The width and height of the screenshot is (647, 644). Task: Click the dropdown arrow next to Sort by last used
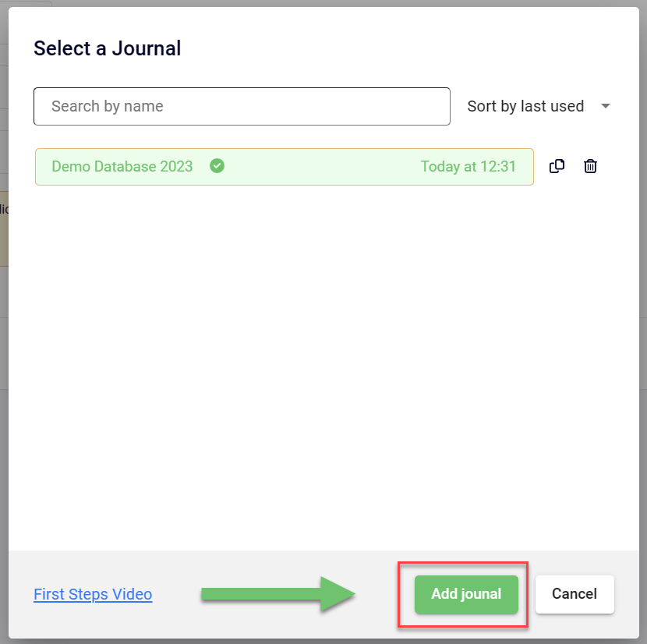[606, 106]
